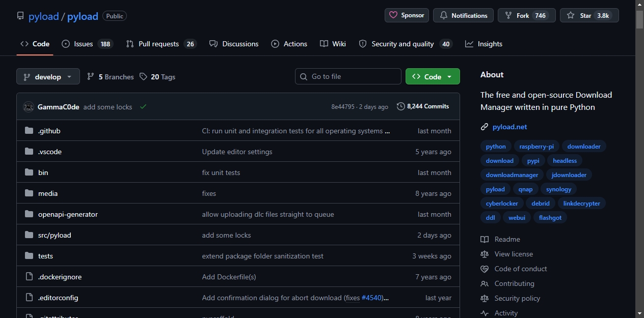The image size is (644, 318).
Task: Open the Security and quality tab
Action: pyautogui.click(x=406, y=44)
